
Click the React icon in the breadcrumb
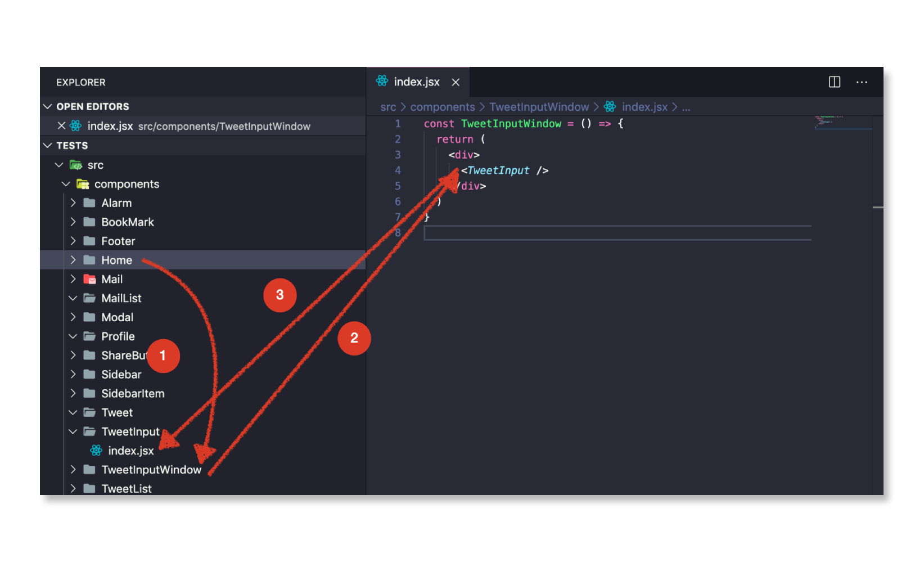pyautogui.click(x=610, y=107)
